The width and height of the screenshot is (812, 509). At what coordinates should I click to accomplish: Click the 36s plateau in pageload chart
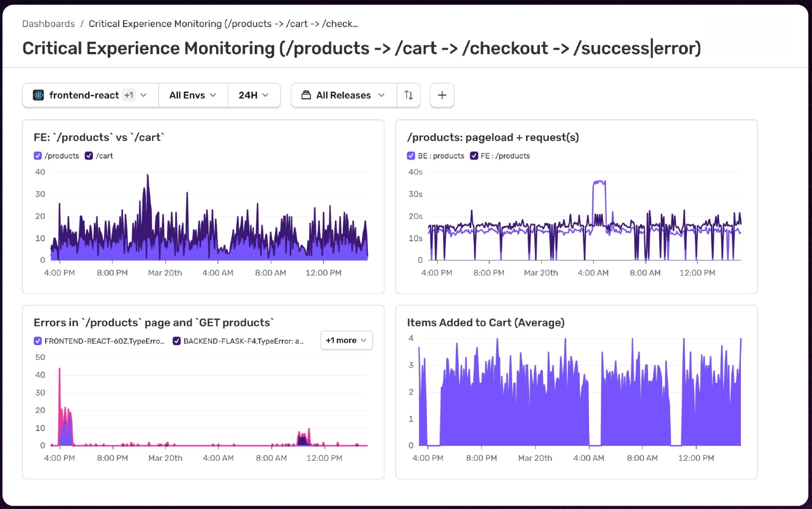point(599,183)
